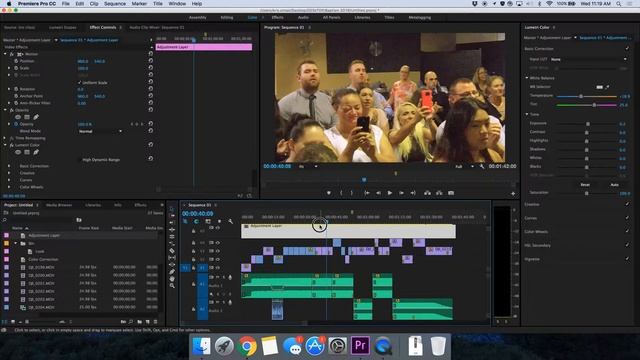This screenshot has height=360, width=640.
Task: Open Program monitor wrench settings
Action: click(x=482, y=167)
